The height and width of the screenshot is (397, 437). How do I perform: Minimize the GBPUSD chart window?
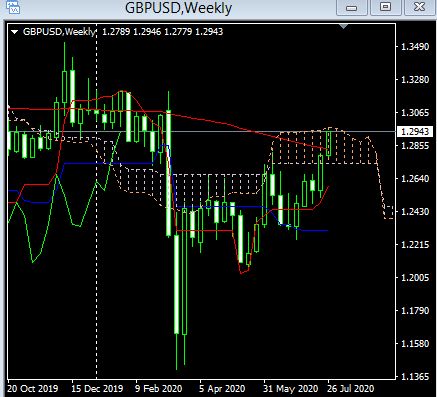point(352,7)
